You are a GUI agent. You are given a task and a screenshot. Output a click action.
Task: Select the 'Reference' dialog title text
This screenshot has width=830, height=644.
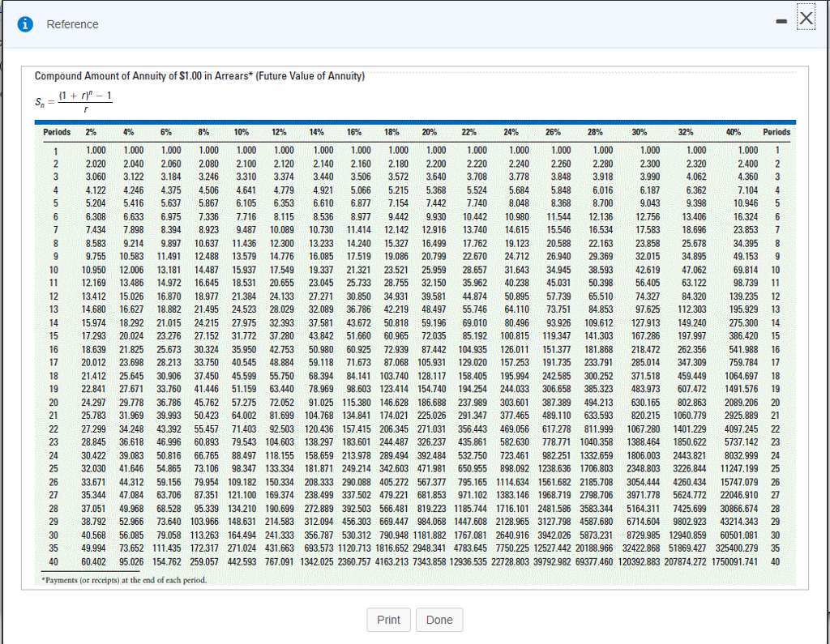click(72, 24)
